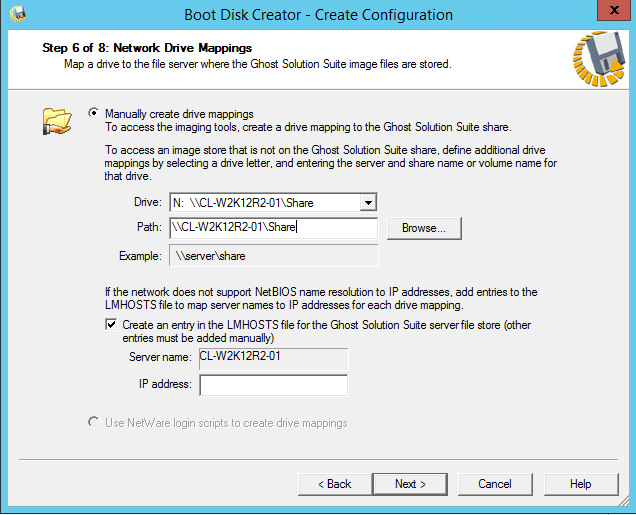Go back to the previous step
The height and width of the screenshot is (515, 636).
pyautogui.click(x=334, y=484)
